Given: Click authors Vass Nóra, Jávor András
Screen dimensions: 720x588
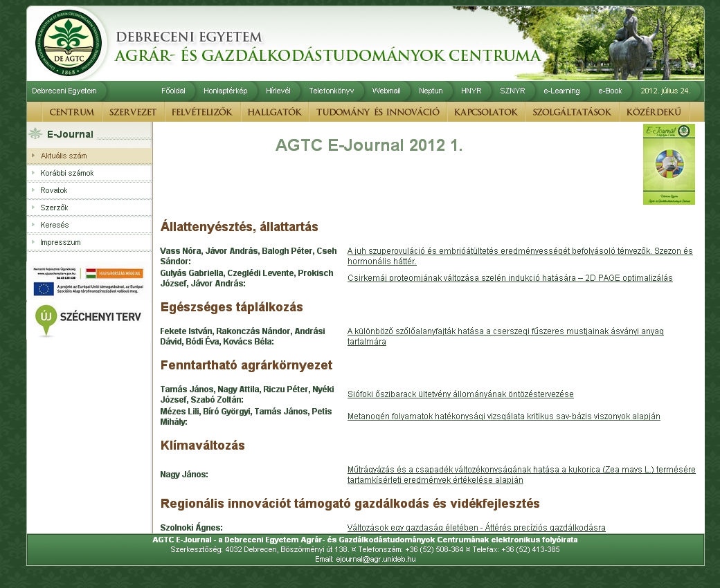Looking at the screenshot, I should pyautogui.click(x=209, y=251).
